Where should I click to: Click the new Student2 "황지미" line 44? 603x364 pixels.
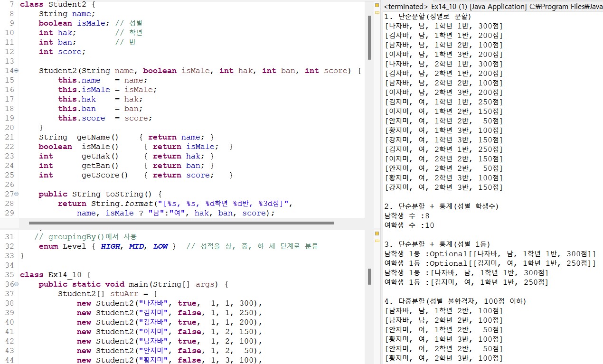tap(170, 360)
